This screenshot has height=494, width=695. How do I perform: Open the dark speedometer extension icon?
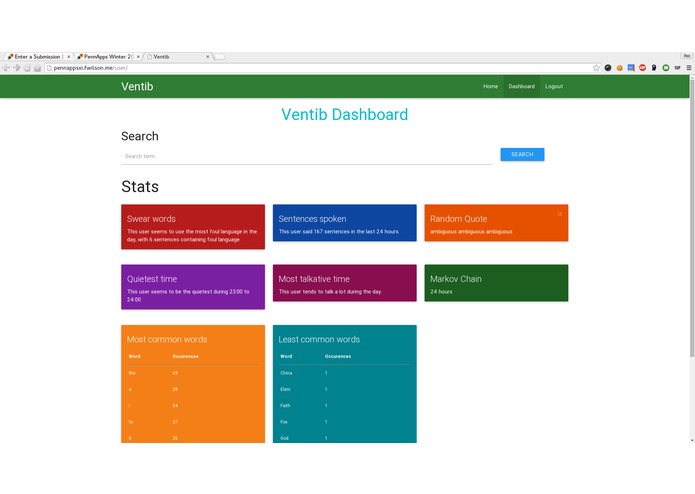click(x=608, y=68)
